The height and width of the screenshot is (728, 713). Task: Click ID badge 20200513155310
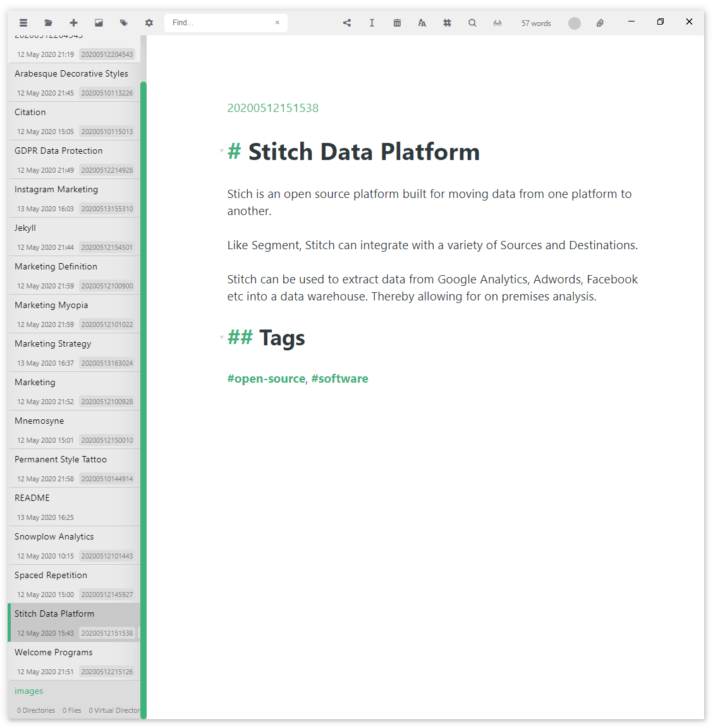107,209
